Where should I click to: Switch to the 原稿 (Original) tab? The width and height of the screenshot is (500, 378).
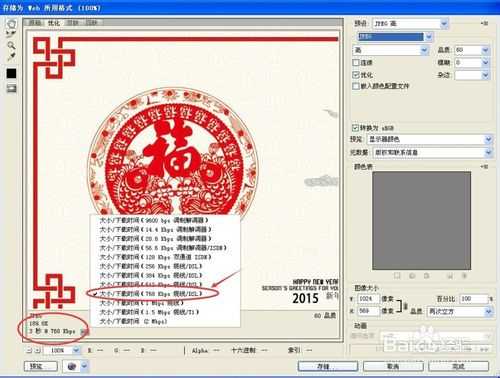[x=35, y=23]
